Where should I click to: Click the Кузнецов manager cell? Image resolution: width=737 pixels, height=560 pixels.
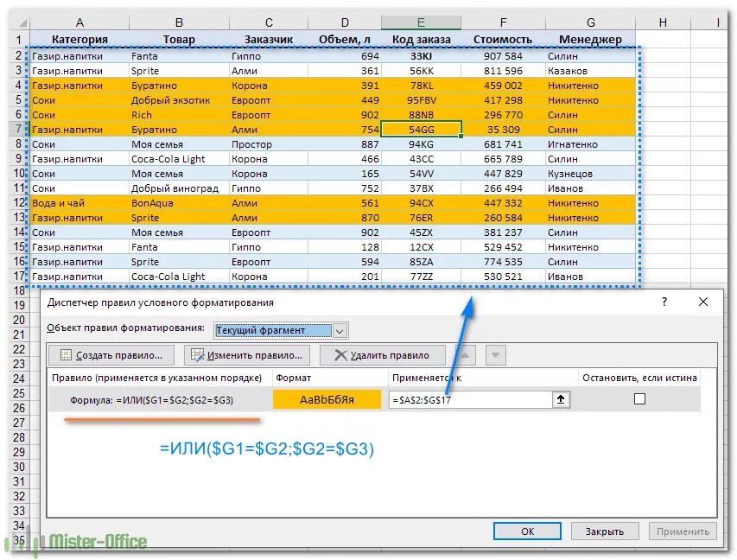click(x=591, y=174)
